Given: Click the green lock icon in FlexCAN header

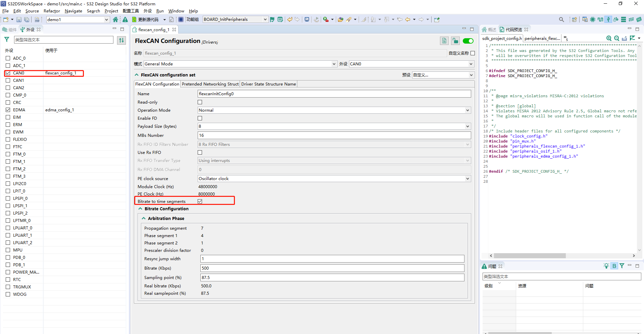Looking at the screenshot, I should (x=455, y=41).
